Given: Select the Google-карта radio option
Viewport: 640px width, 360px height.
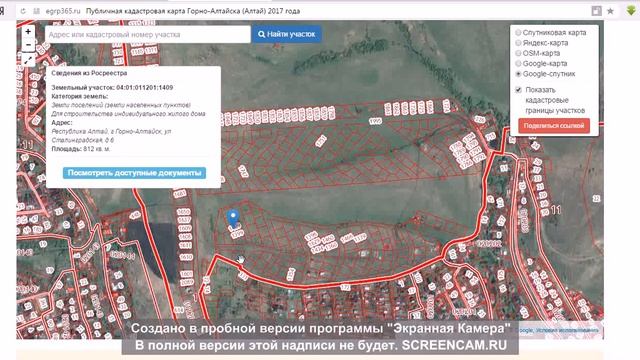Looking at the screenshot, I should 518,63.
